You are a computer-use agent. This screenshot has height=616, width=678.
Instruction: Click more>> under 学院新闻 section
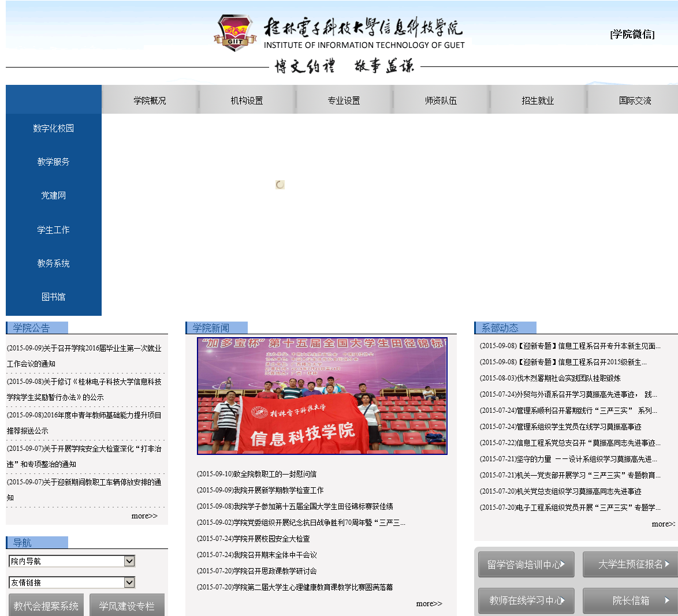click(429, 603)
